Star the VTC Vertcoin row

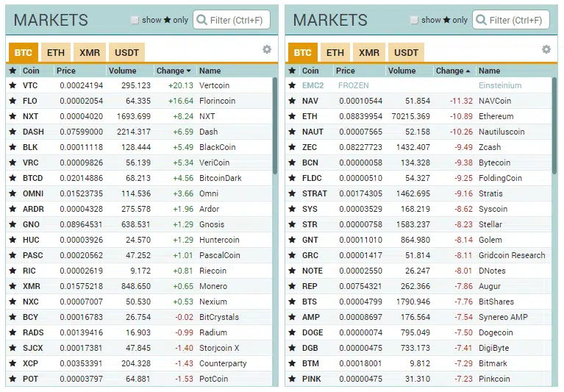pyautogui.click(x=13, y=85)
